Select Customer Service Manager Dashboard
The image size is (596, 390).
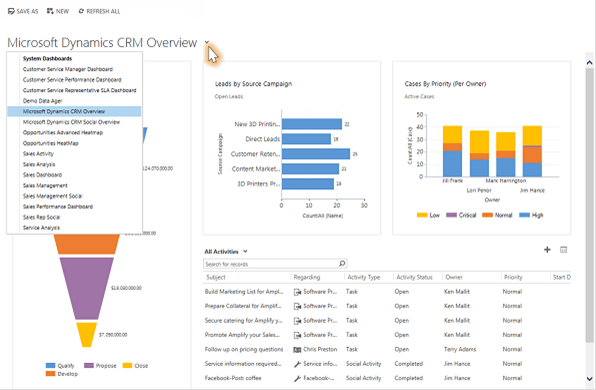(68, 69)
